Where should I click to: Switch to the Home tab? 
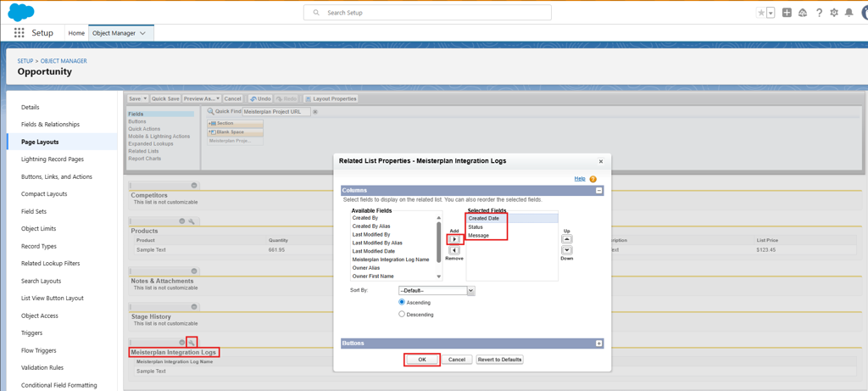tap(76, 33)
